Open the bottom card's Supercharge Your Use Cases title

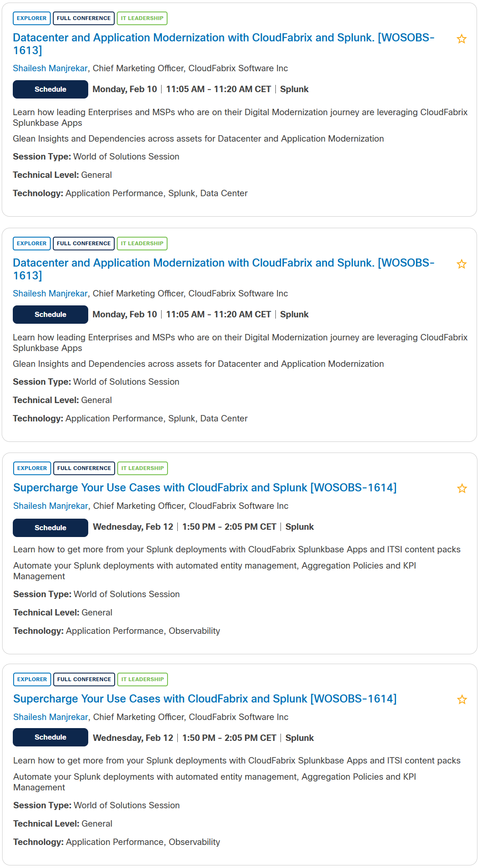[205, 699]
